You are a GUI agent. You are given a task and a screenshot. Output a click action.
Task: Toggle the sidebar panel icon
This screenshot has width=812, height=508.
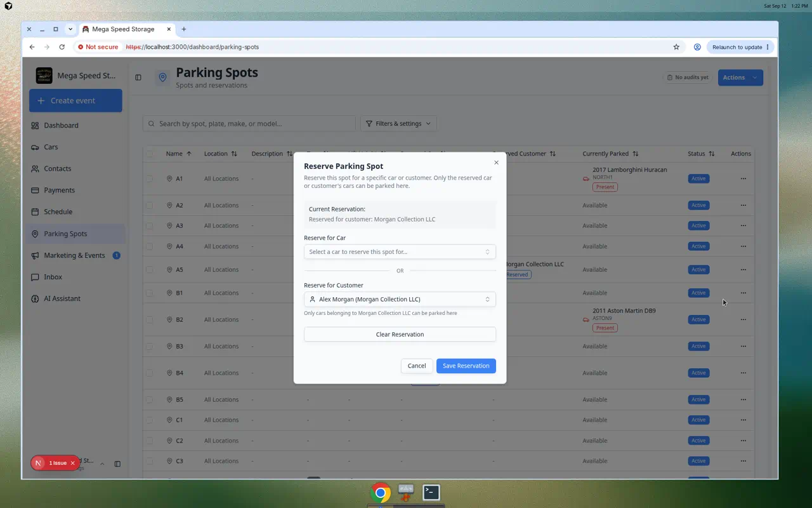click(138, 77)
